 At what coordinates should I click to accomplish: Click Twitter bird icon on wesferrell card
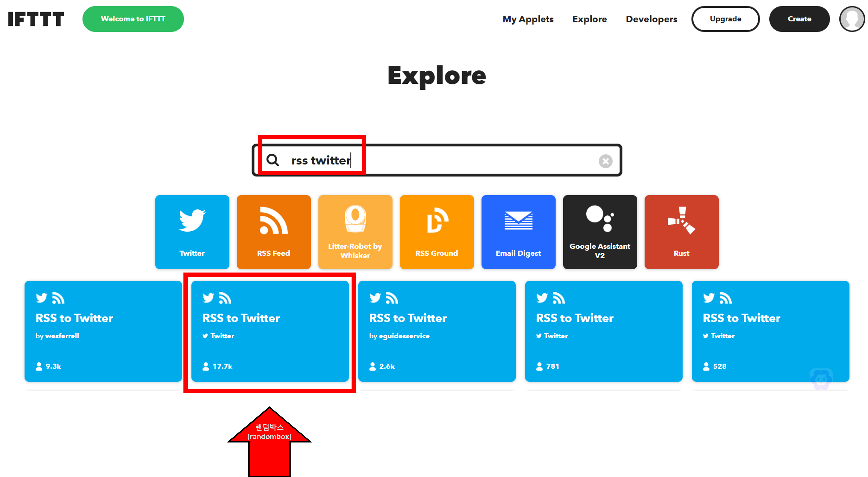(41, 298)
